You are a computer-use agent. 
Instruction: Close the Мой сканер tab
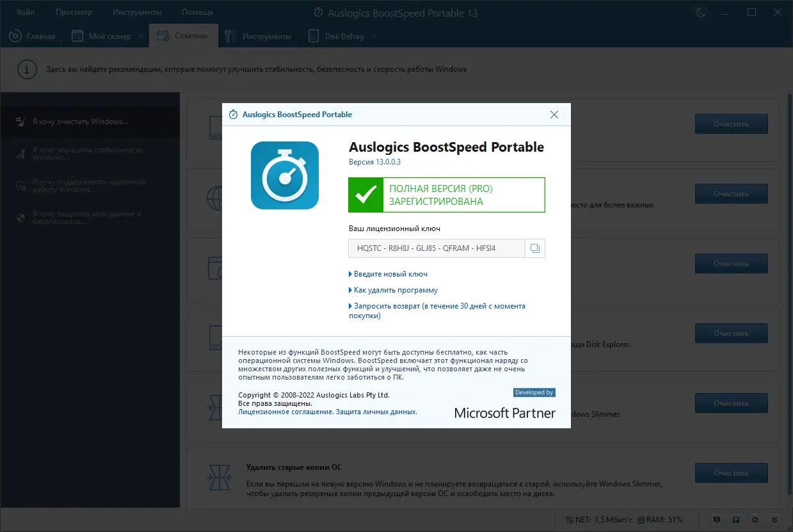(x=141, y=36)
